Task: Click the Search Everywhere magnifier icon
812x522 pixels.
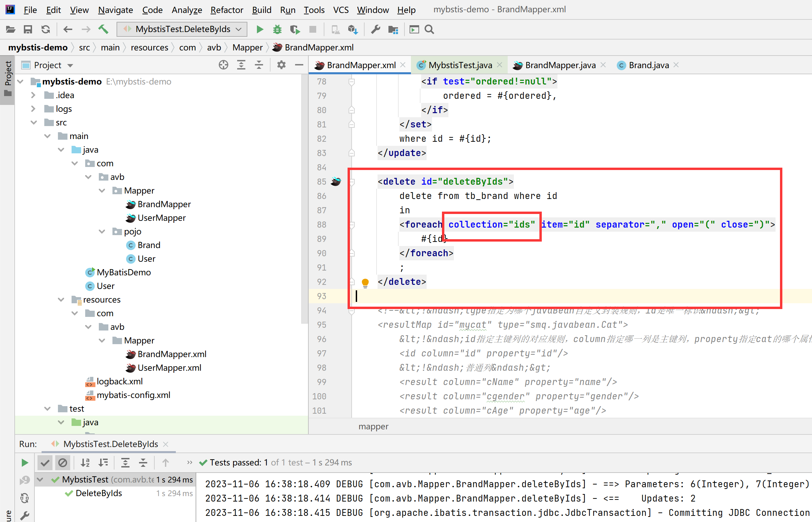Action: click(x=429, y=30)
